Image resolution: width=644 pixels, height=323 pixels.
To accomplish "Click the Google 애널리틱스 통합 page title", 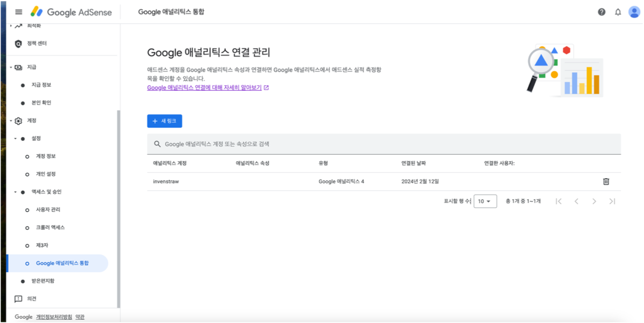I will tap(171, 12).
